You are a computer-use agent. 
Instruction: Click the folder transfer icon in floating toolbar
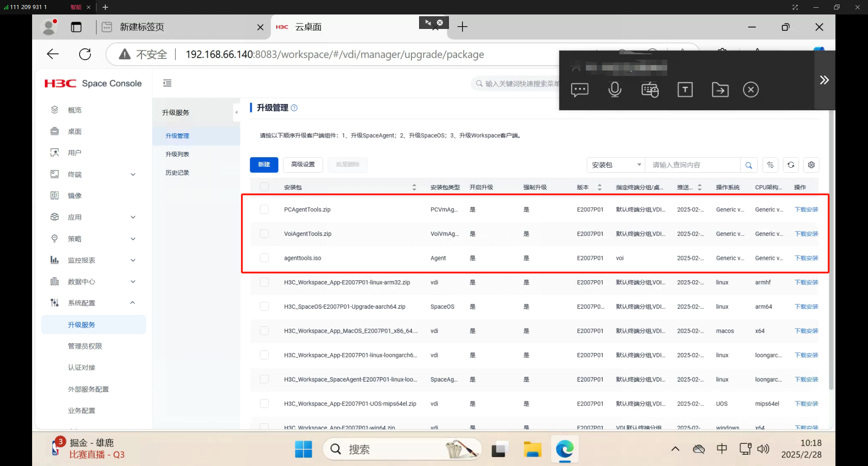click(720, 89)
